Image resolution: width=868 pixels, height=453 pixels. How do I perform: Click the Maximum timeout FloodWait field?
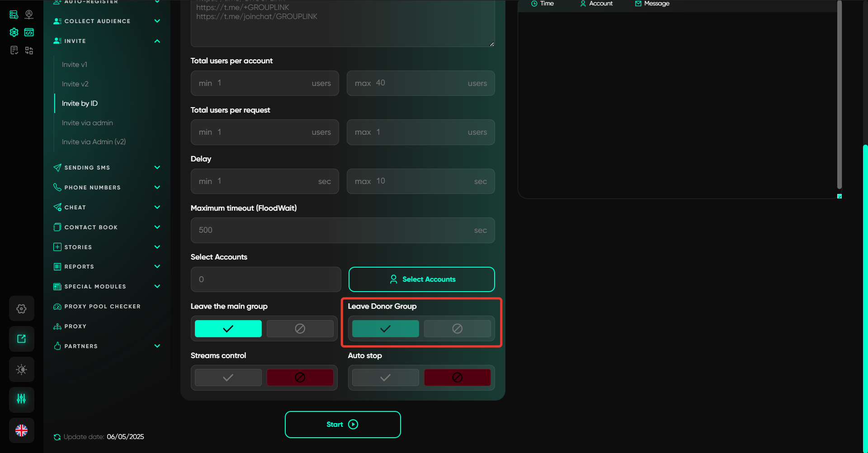(335, 230)
